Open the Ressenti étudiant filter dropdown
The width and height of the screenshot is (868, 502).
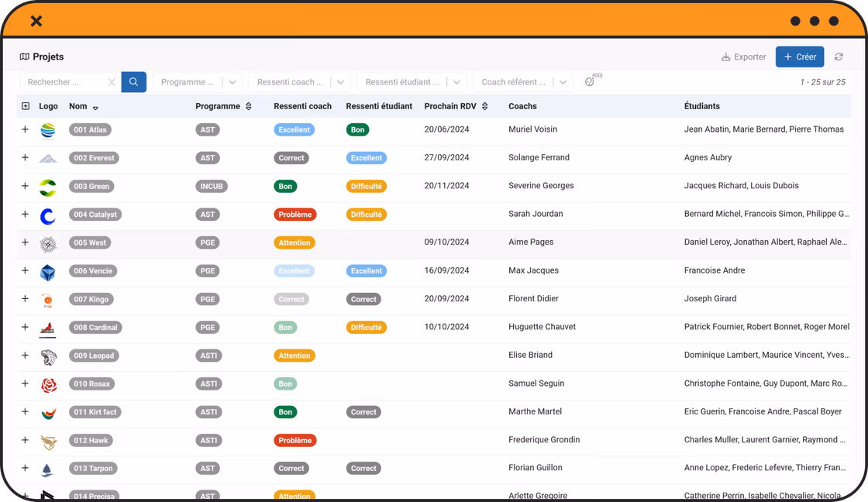[x=412, y=82]
